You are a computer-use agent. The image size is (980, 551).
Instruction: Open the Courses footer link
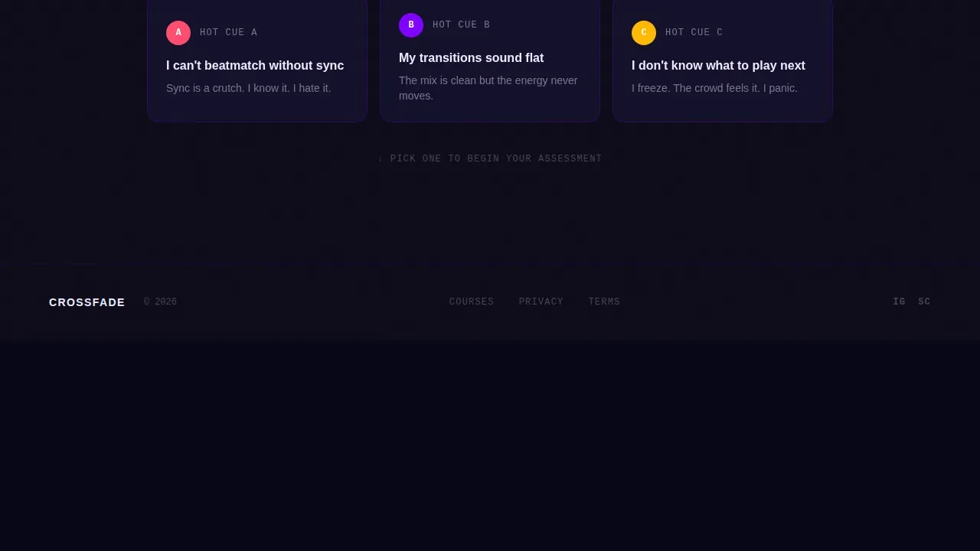[472, 302]
